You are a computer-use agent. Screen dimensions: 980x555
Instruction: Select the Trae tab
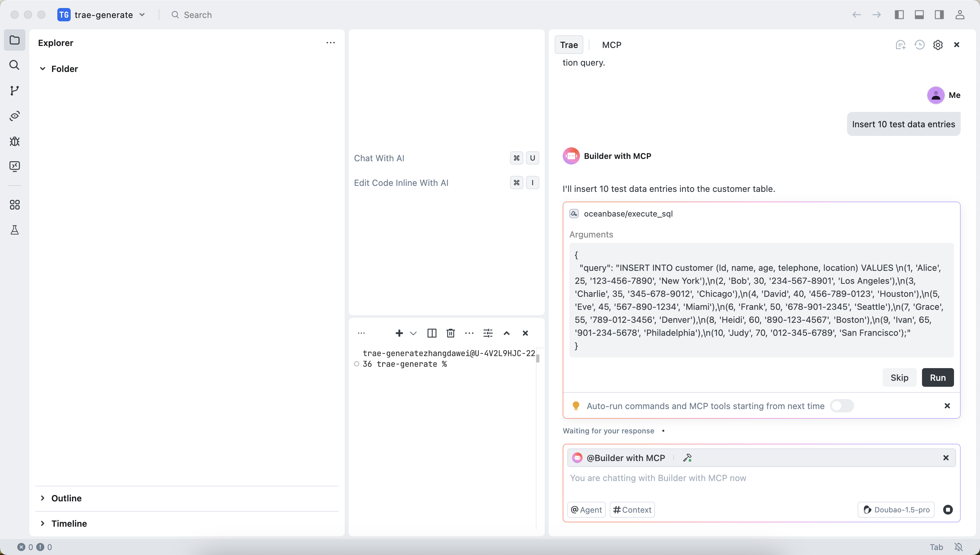(x=569, y=45)
